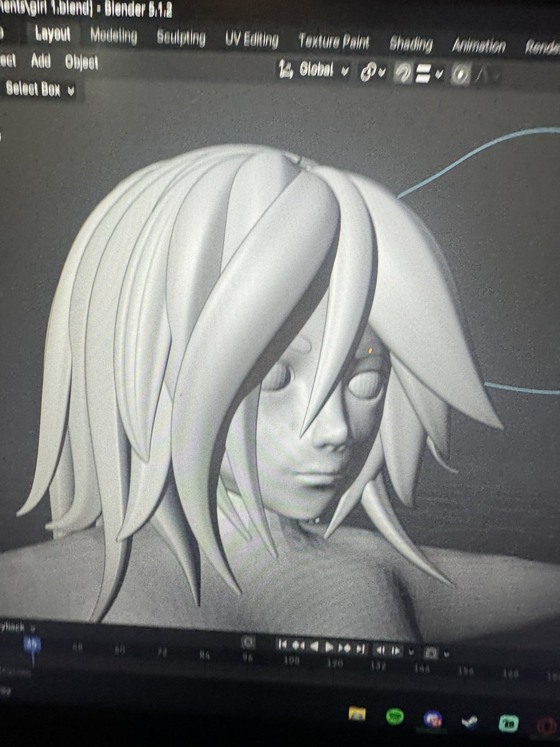Click the transform orientation axes icon

tap(286, 70)
